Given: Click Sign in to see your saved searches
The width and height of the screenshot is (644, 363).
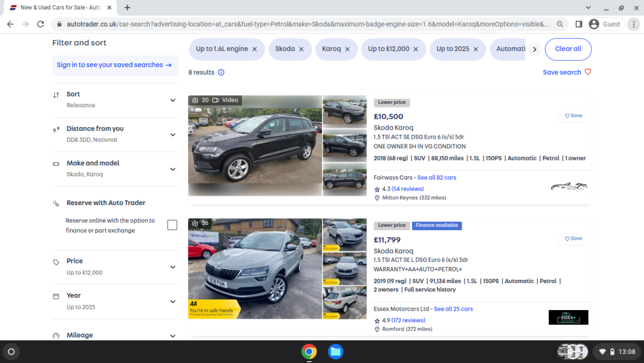Looking at the screenshot, I should pos(115,65).
